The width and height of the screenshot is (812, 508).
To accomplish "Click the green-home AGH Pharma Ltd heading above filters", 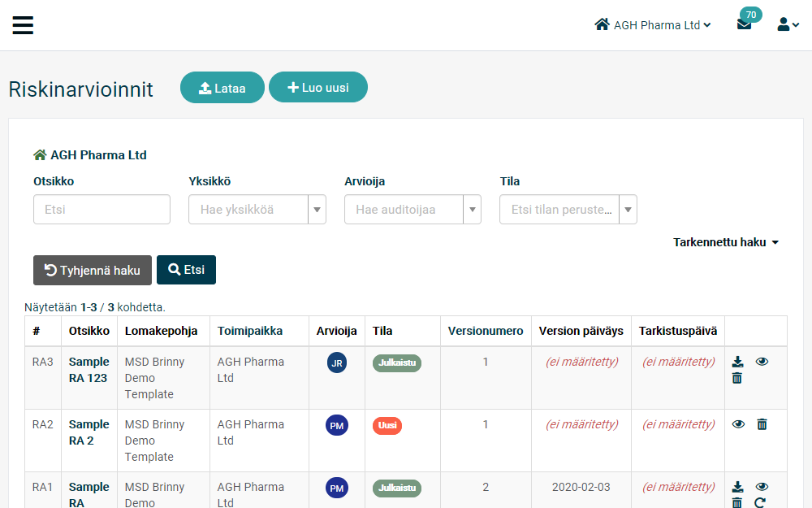I will pyautogui.click(x=90, y=155).
